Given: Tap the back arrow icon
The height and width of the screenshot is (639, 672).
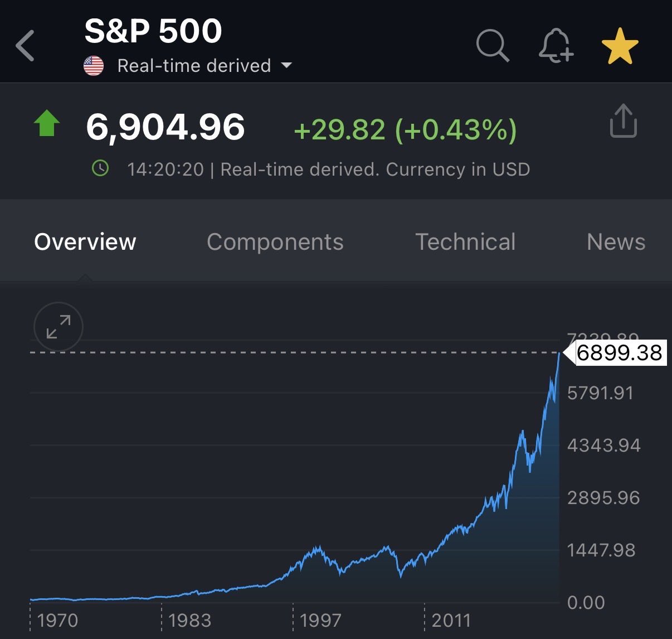Looking at the screenshot, I should click(x=26, y=46).
